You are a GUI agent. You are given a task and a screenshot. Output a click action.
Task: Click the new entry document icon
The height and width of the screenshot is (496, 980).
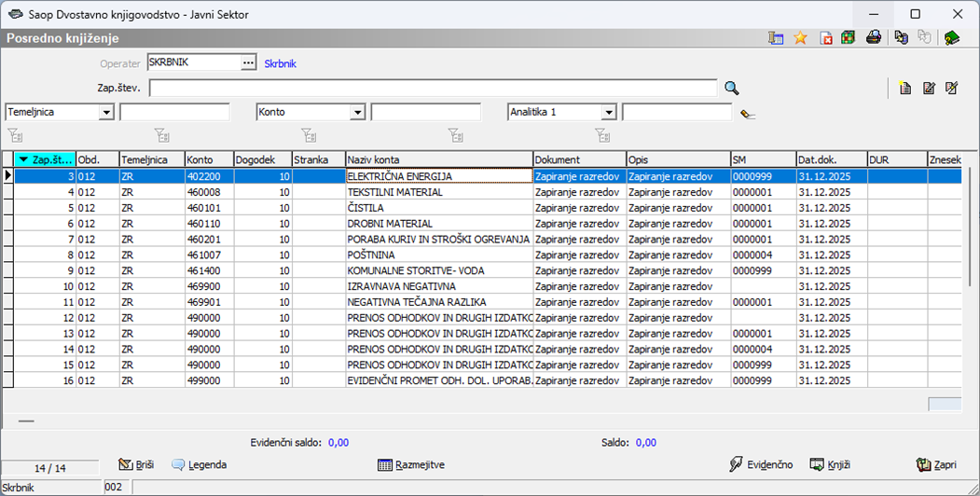click(x=904, y=89)
